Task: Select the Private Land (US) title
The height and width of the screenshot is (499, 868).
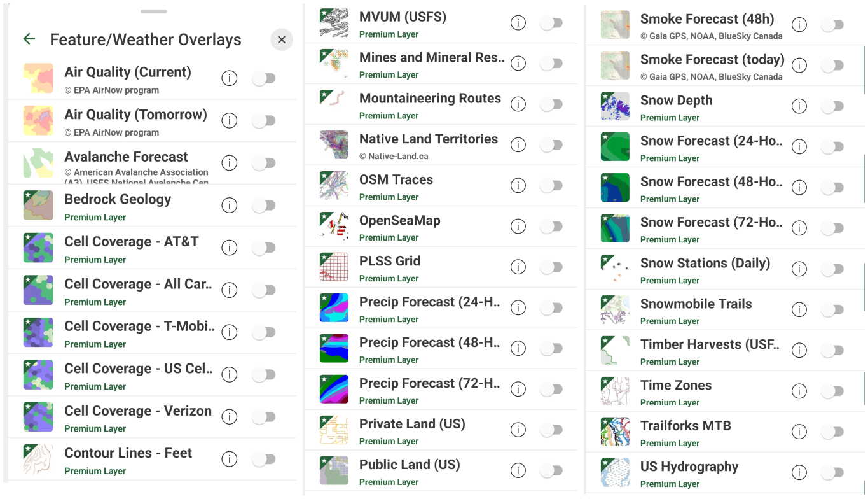Action: click(x=412, y=424)
